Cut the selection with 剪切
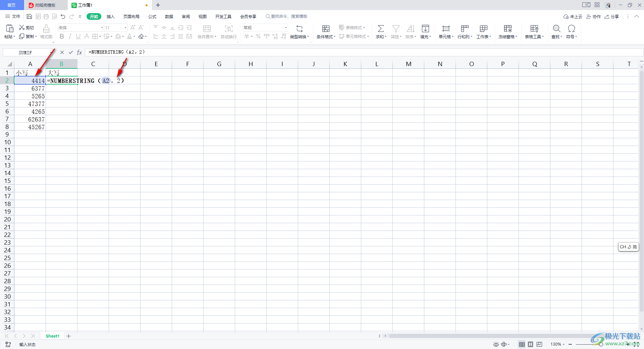The image size is (644, 349). [x=26, y=28]
